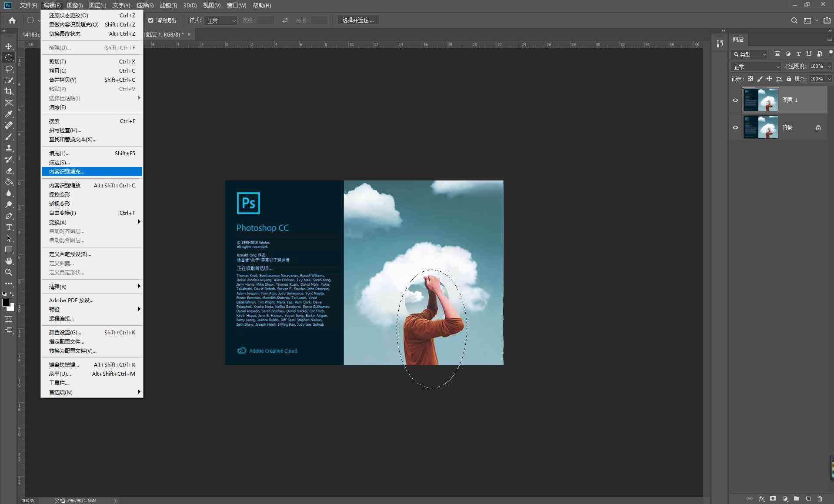Viewport: 834px width, 504px height.
Task: Expand the 变换(A) submenu
Action: (x=92, y=222)
